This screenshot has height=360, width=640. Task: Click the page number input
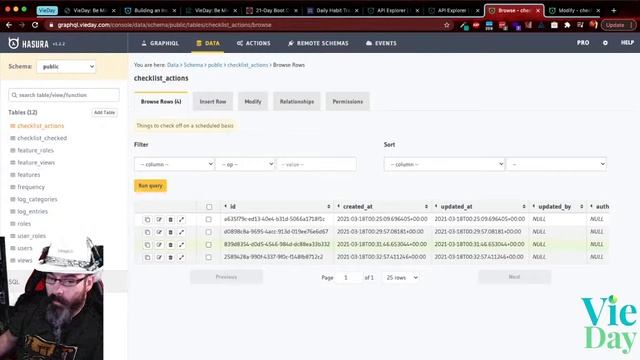(348, 278)
